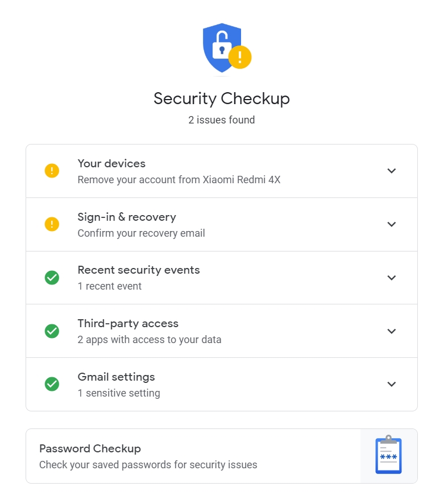
Task: Click "2 apps with access to your data"
Action: pos(150,340)
